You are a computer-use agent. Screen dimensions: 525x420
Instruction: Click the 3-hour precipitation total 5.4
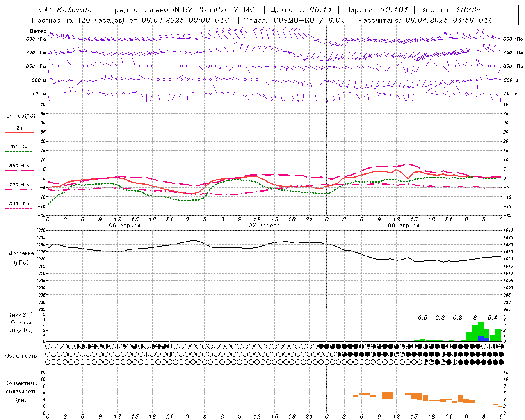click(492, 317)
